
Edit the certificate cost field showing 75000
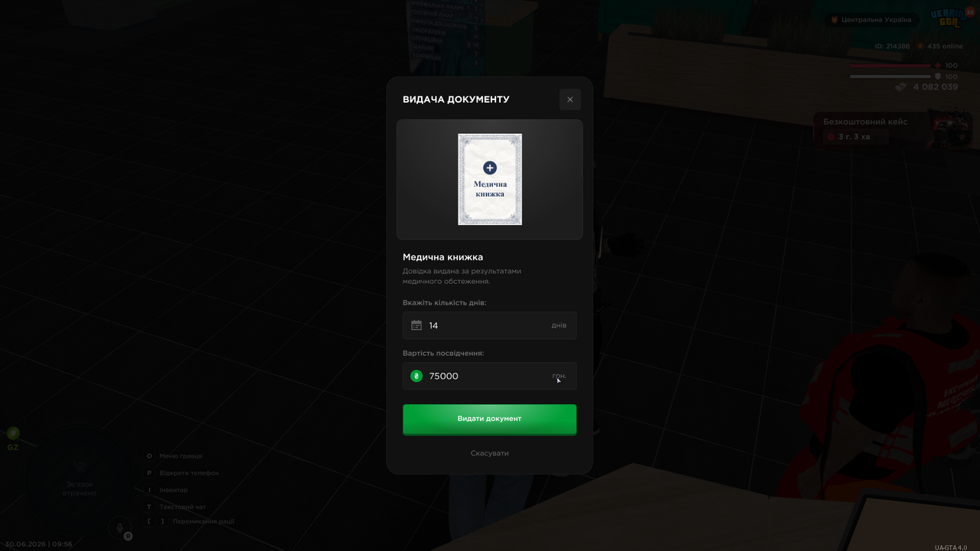click(x=489, y=376)
